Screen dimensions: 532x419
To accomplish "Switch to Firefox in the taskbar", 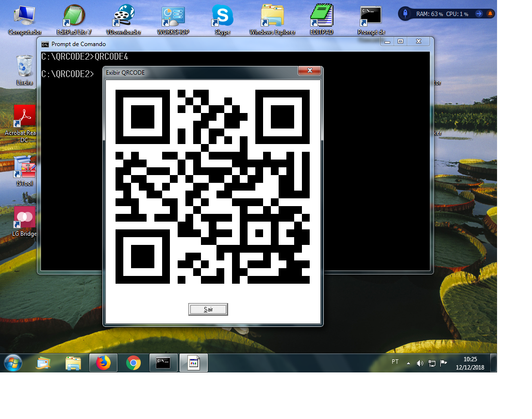I will tap(103, 363).
